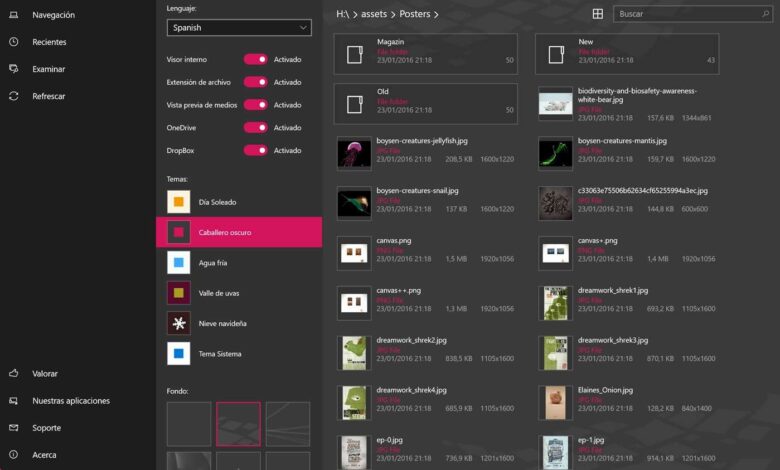Screen dimensions: 780x470
Task: Select the Día Soleado theme
Action: (239, 202)
